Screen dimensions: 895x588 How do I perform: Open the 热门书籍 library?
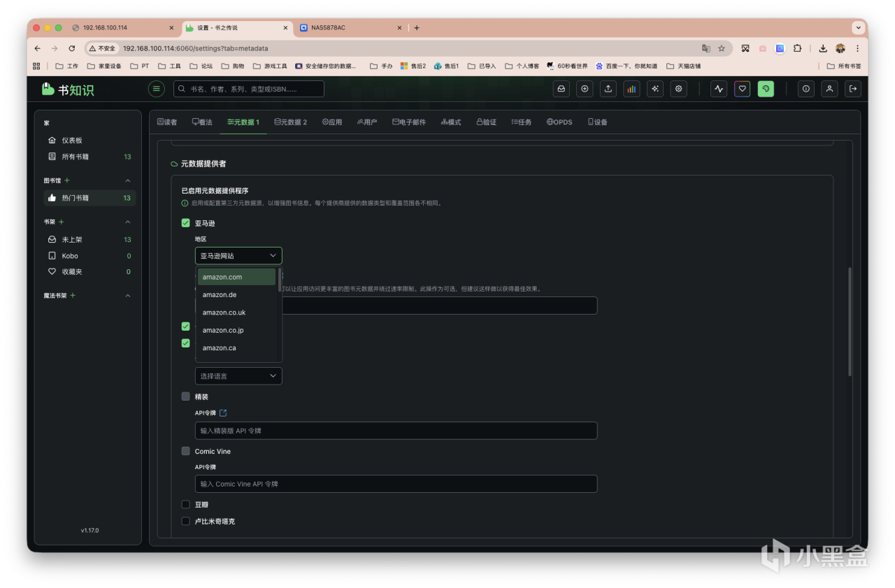(89, 198)
